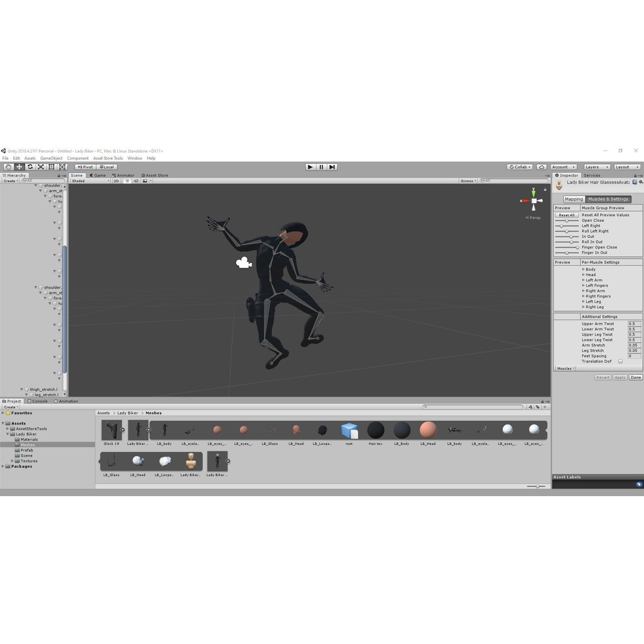Open the Asset Store Tools menu
This screenshot has width=644, height=644.
pos(108,158)
